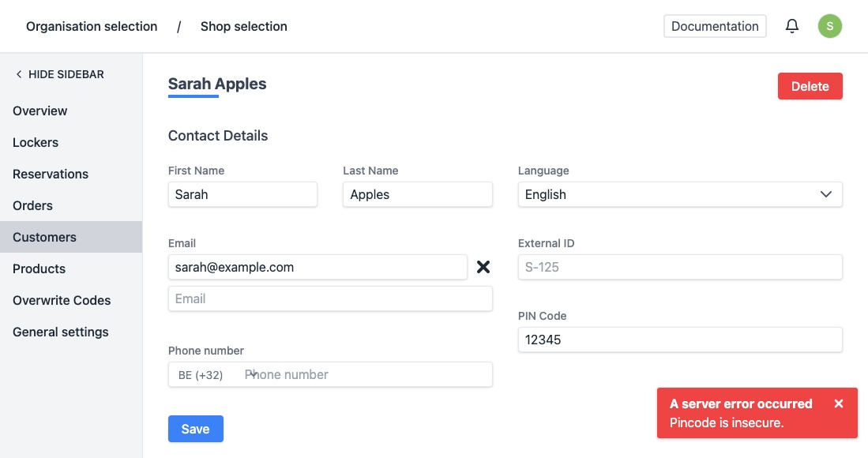
Task: Open the Orders page
Action: (x=32, y=205)
